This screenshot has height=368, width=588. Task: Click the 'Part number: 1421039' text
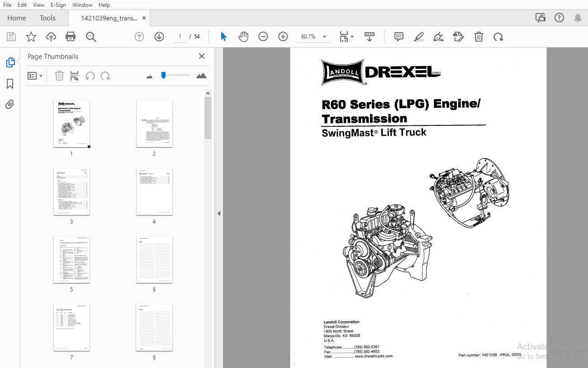tap(478, 355)
